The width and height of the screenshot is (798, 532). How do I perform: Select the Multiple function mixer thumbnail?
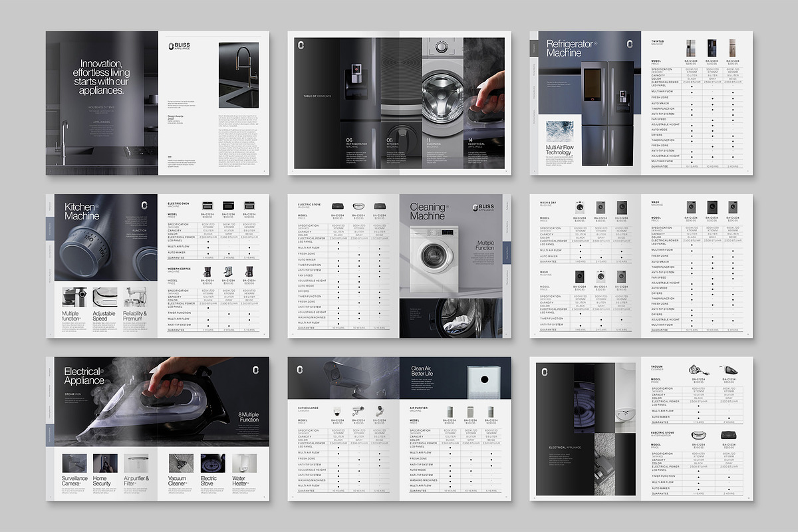click(x=74, y=297)
